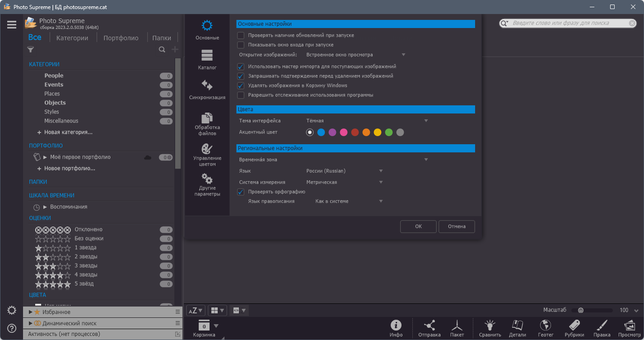Open the Просмотр viewer
644x340 pixels.
pyautogui.click(x=630, y=329)
